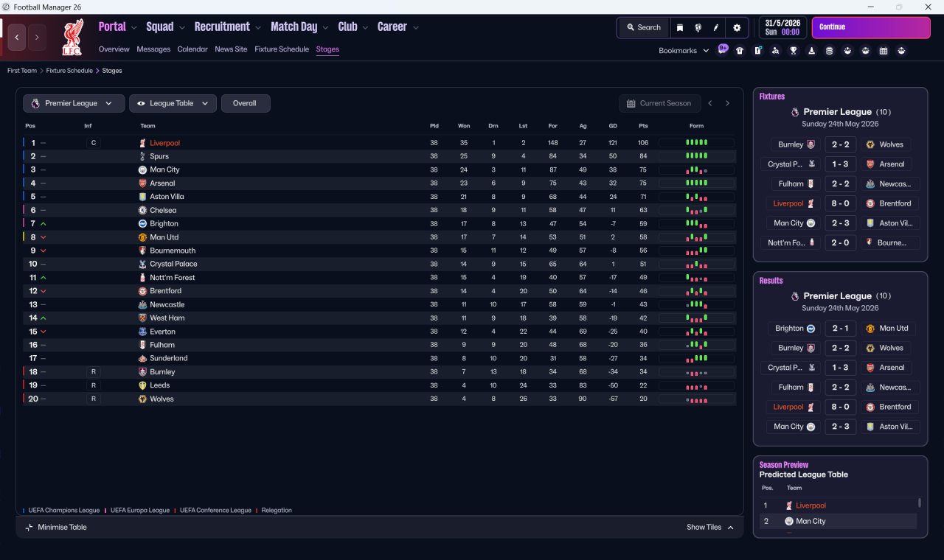Click the 2 - 1 Brighton score in Results
This screenshot has height=560, width=944.
point(840,329)
